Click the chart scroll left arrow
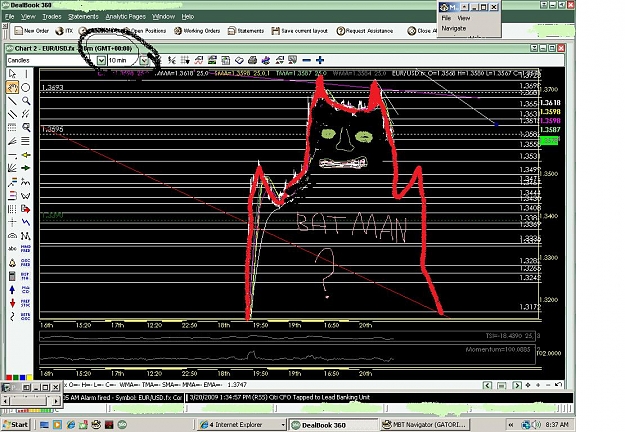This screenshot has width=625, height=432. point(487,385)
